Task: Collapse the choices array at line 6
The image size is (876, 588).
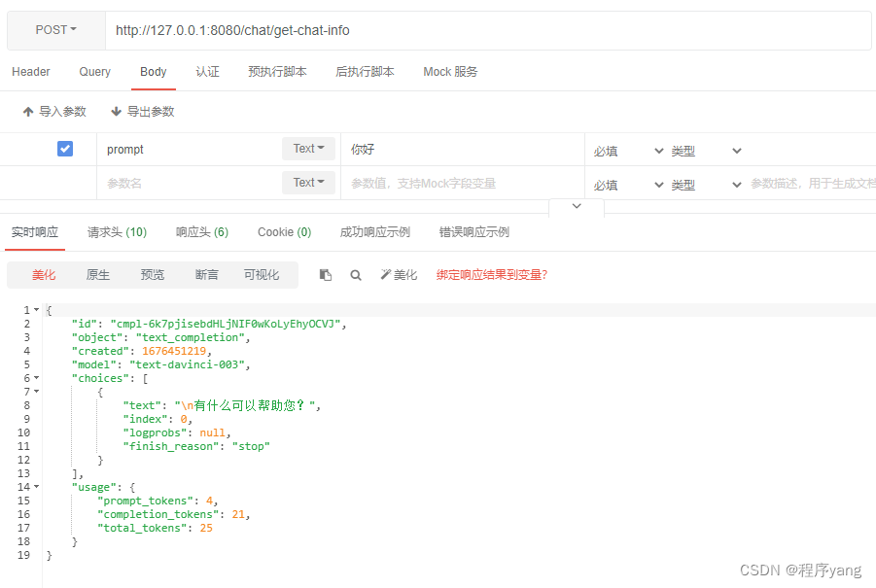Action: pos(36,378)
